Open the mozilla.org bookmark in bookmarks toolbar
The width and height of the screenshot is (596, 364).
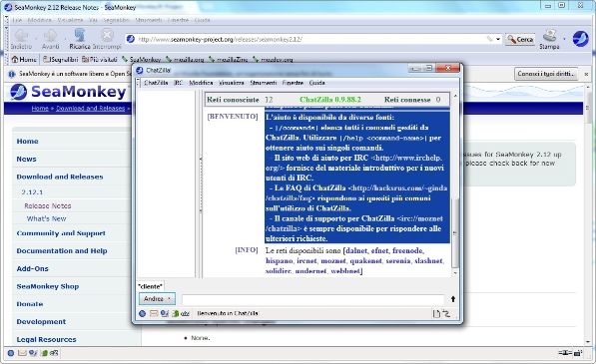185,59
